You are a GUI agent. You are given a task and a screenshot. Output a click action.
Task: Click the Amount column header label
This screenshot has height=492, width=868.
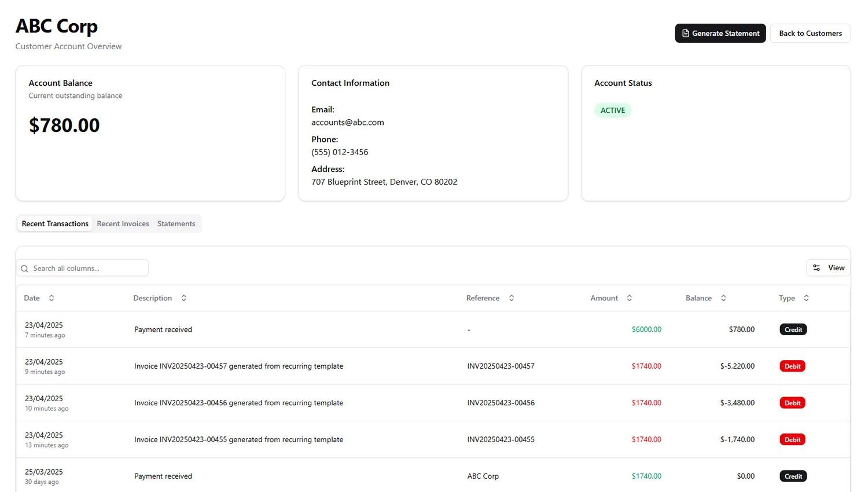(x=604, y=298)
